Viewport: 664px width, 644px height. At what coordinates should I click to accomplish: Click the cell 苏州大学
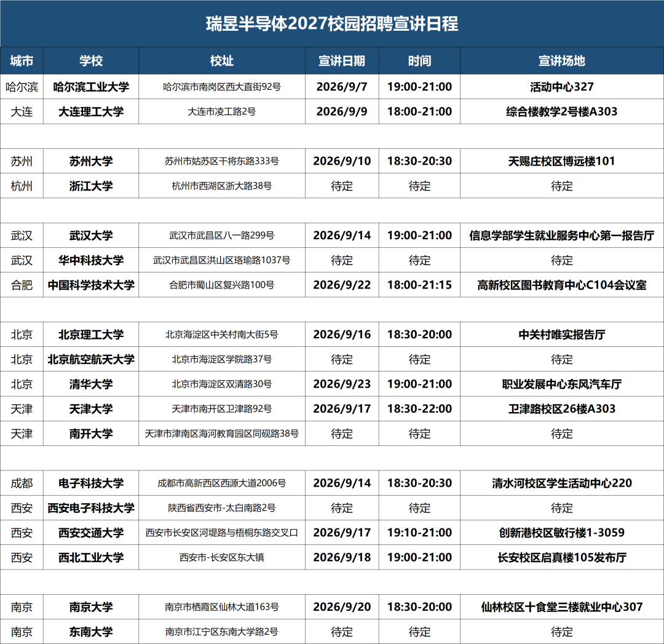click(x=91, y=161)
